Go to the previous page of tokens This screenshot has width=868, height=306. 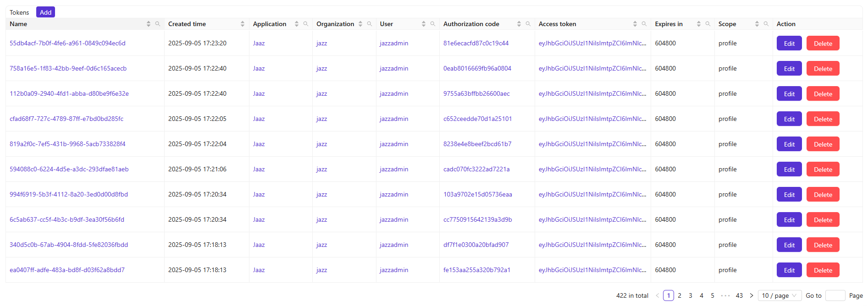point(658,295)
